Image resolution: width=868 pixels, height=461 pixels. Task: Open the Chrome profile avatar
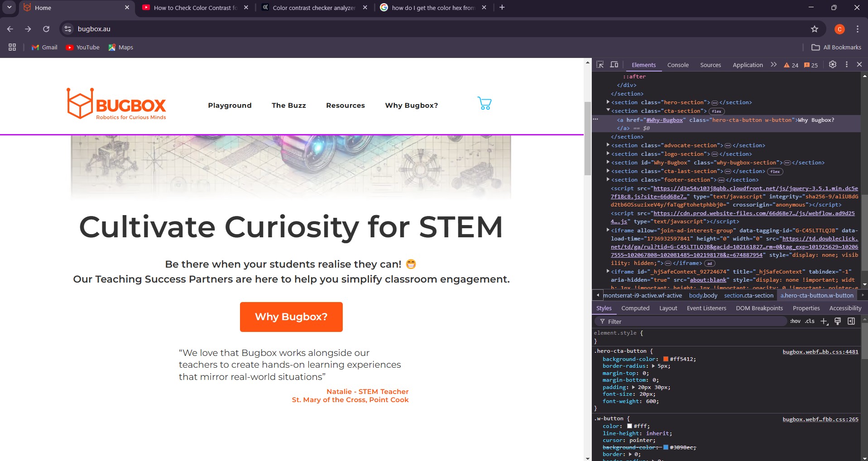(x=839, y=29)
